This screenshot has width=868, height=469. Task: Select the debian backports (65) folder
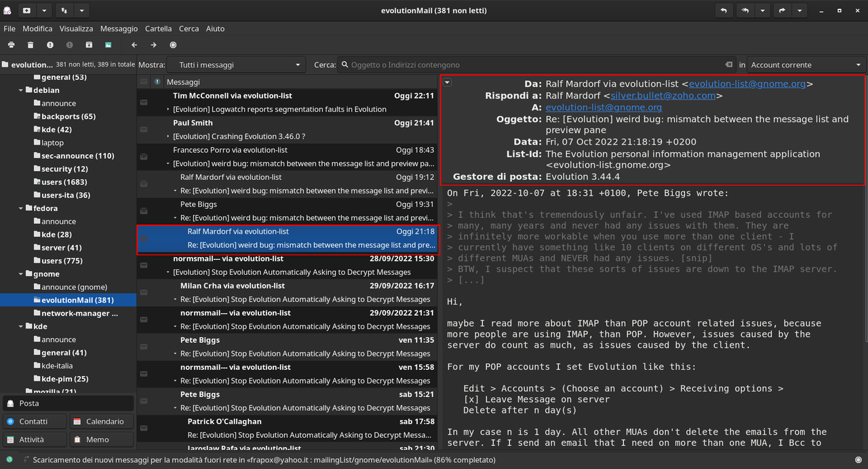click(x=68, y=117)
